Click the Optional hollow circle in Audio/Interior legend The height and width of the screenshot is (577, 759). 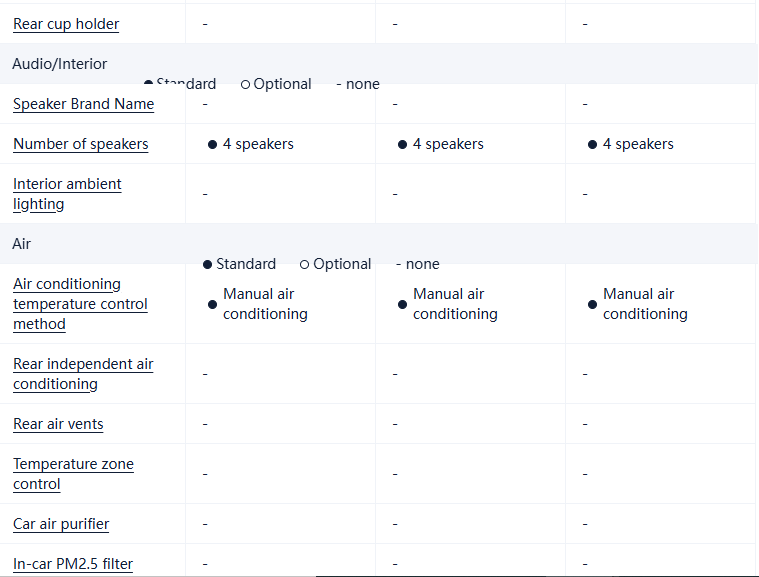point(245,85)
